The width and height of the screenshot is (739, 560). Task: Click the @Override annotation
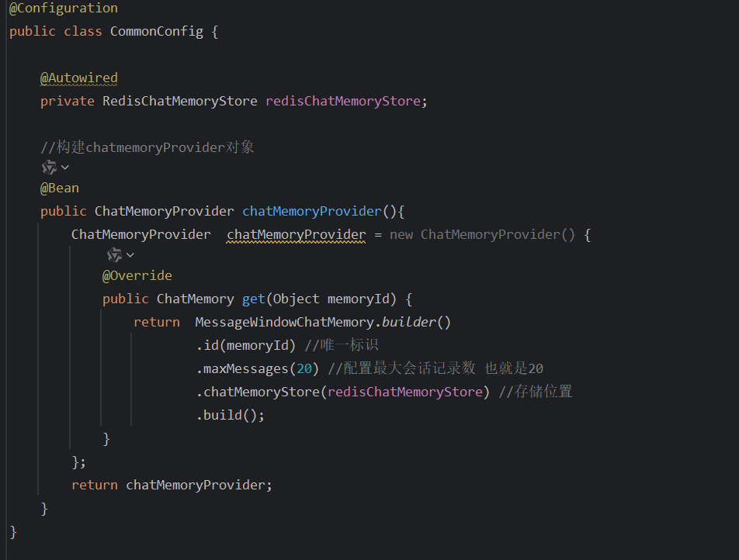137,275
